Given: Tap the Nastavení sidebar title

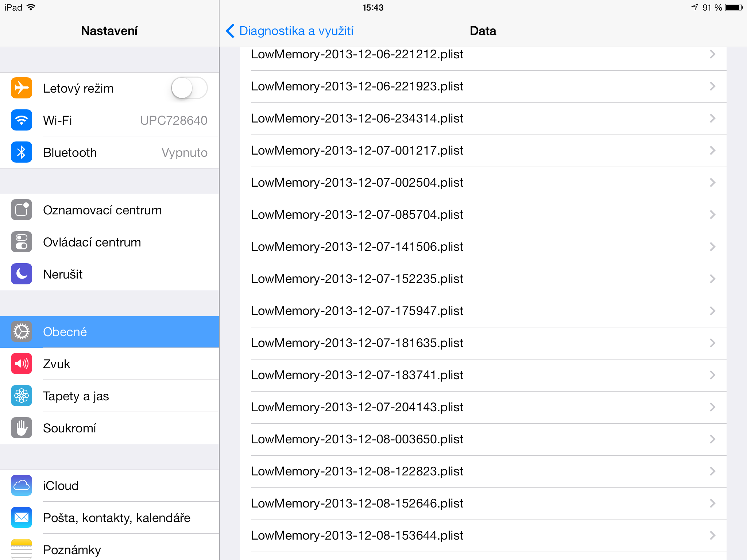Looking at the screenshot, I should [109, 31].
